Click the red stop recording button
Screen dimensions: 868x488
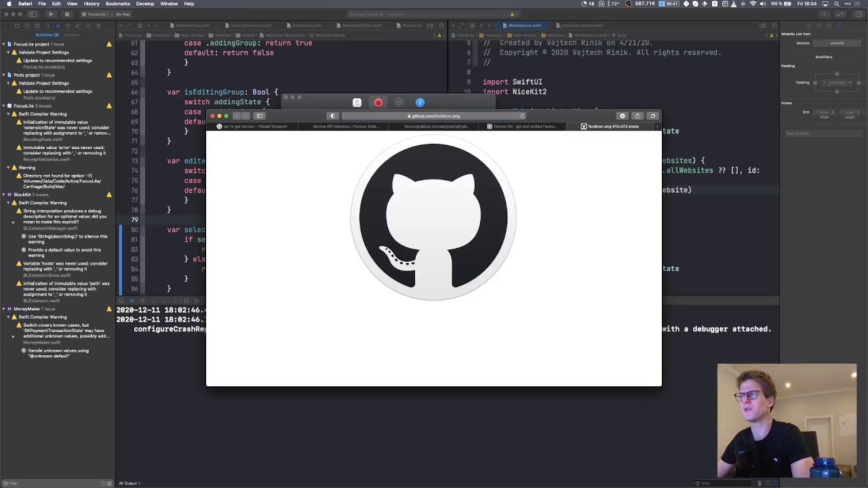coord(378,102)
